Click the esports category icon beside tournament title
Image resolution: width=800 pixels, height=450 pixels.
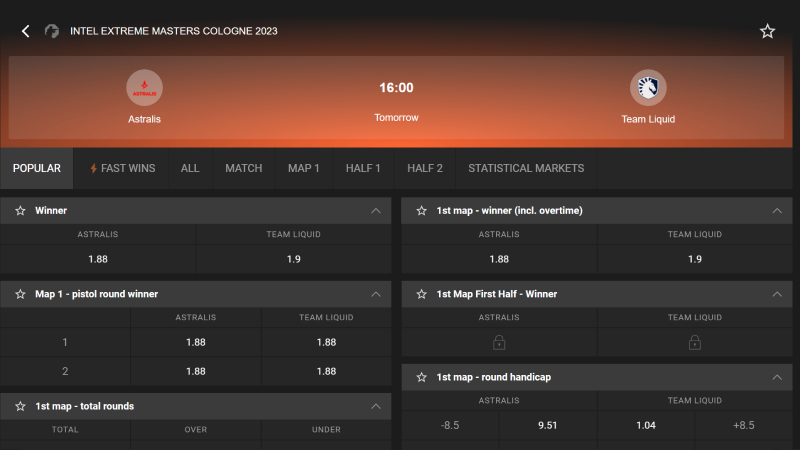point(52,31)
